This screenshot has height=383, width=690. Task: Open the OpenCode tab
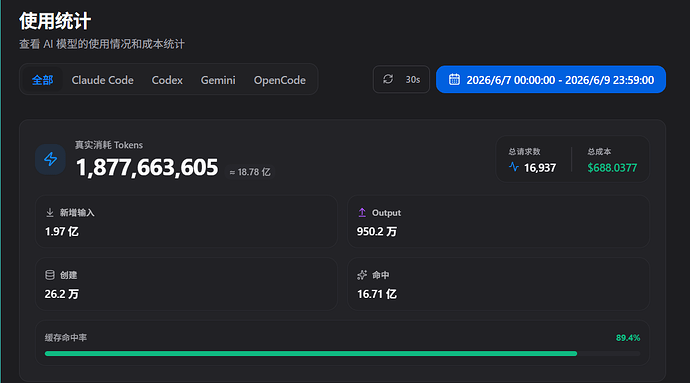(279, 80)
